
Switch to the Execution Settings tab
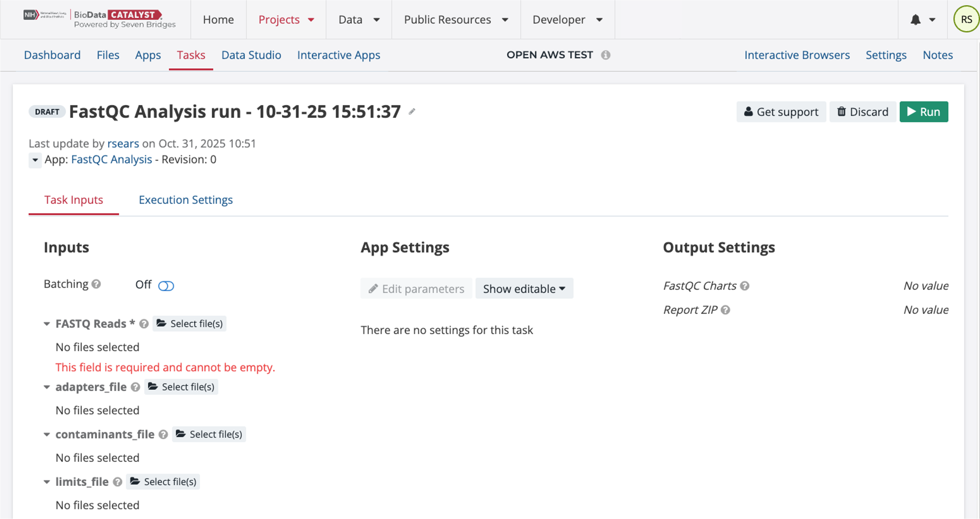coord(186,200)
